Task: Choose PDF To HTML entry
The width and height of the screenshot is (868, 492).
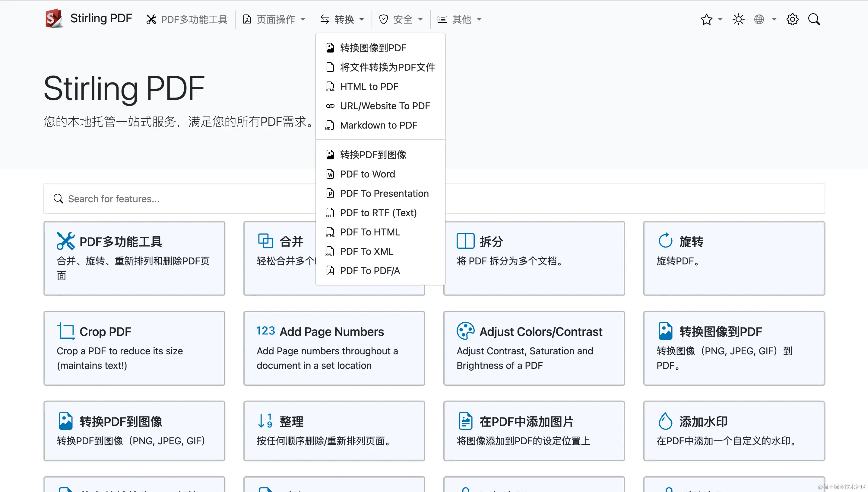Action: click(x=380, y=232)
